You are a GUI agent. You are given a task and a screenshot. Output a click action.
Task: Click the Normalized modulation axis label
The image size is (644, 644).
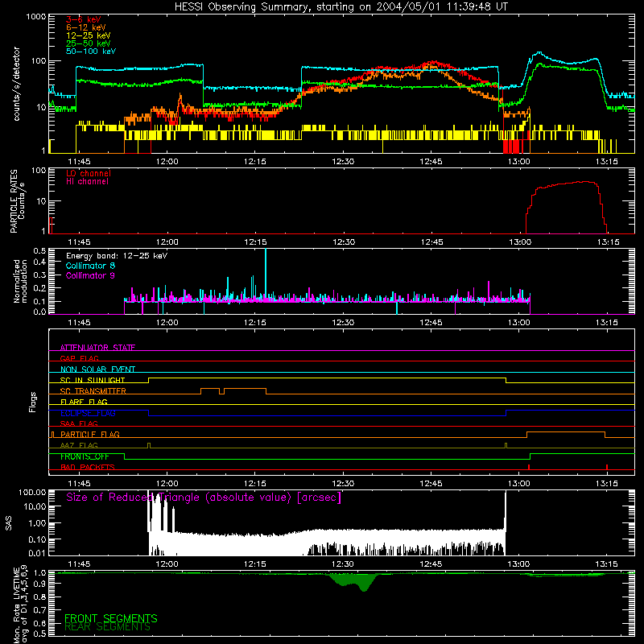pyautogui.click(x=21, y=281)
